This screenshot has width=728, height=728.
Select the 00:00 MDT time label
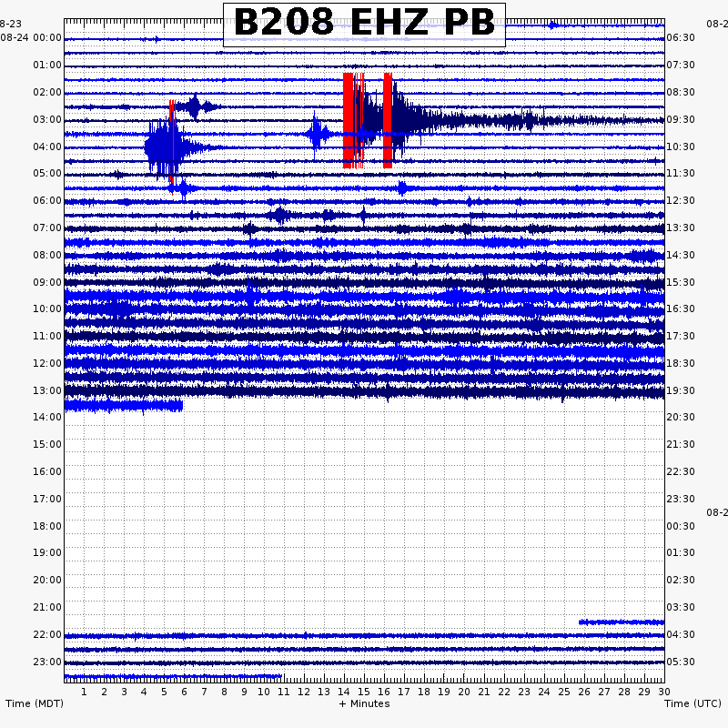click(x=47, y=37)
